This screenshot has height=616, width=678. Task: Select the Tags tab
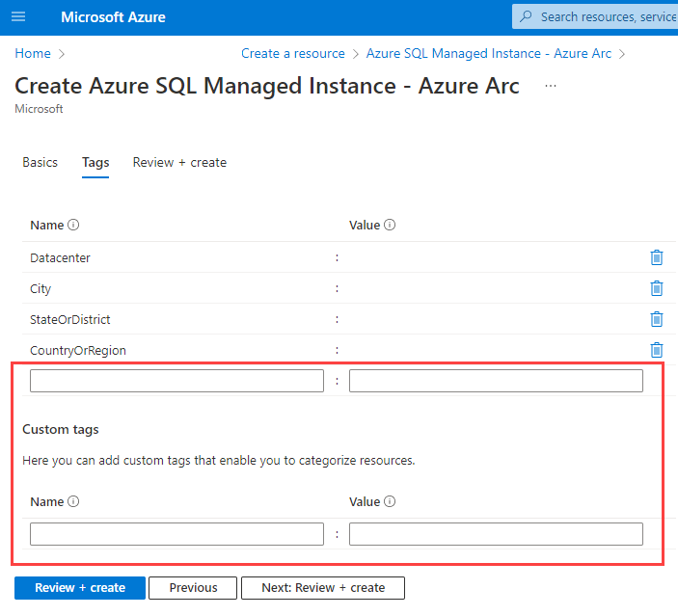tap(95, 163)
